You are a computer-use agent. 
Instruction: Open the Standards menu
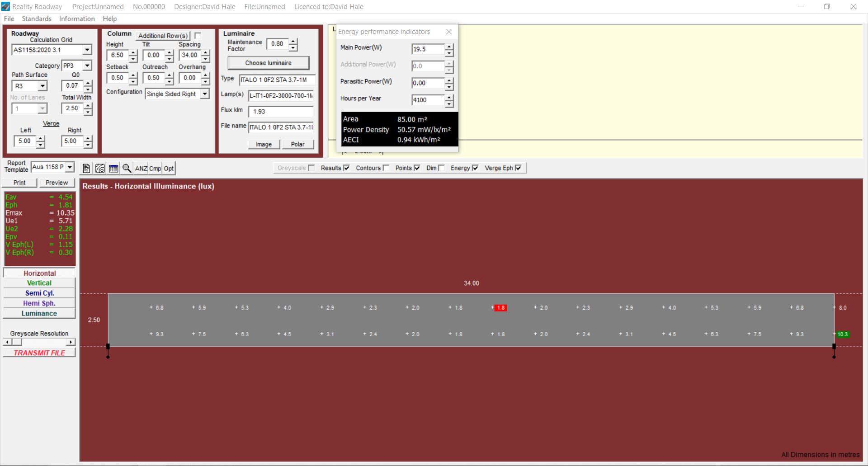37,19
